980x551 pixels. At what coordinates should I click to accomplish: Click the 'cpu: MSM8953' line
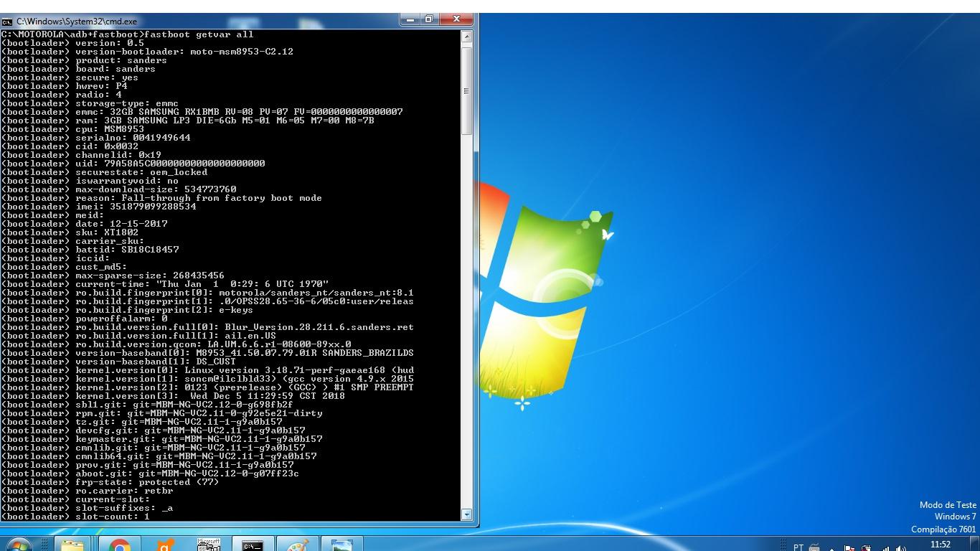tap(72, 129)
